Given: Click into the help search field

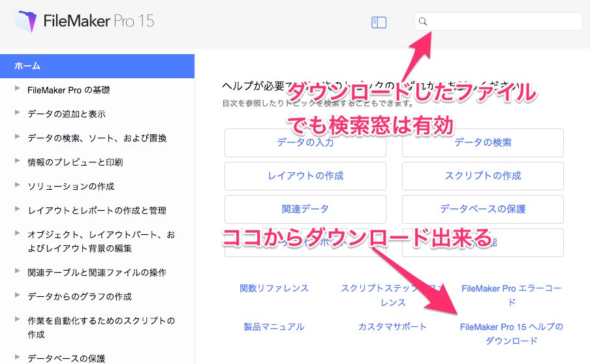Looking at the screenshot, I should pyautogui.click(x=498, y=22).
